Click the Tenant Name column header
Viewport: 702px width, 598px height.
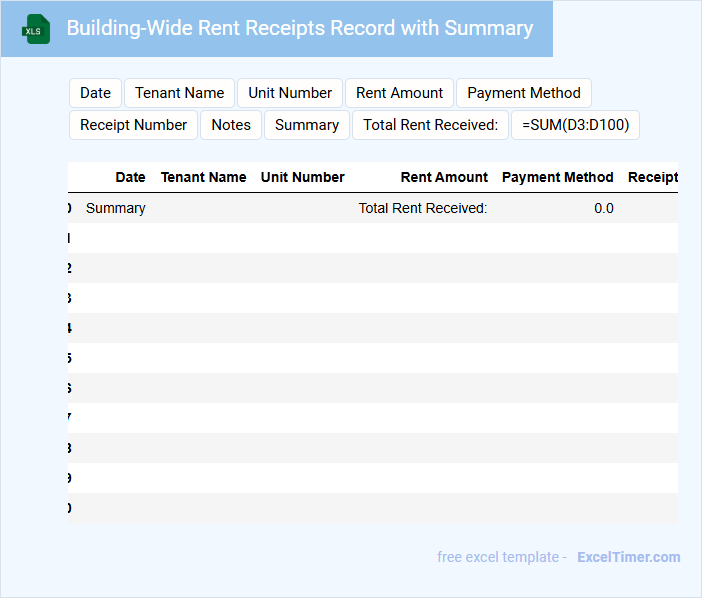click(x=203, y=177)
